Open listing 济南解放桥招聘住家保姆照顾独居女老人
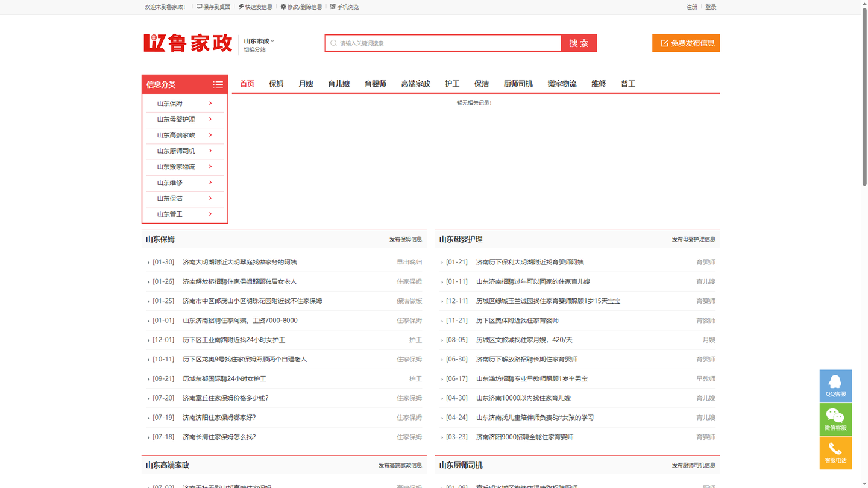 pyautogui.click(x=240, y=281)
